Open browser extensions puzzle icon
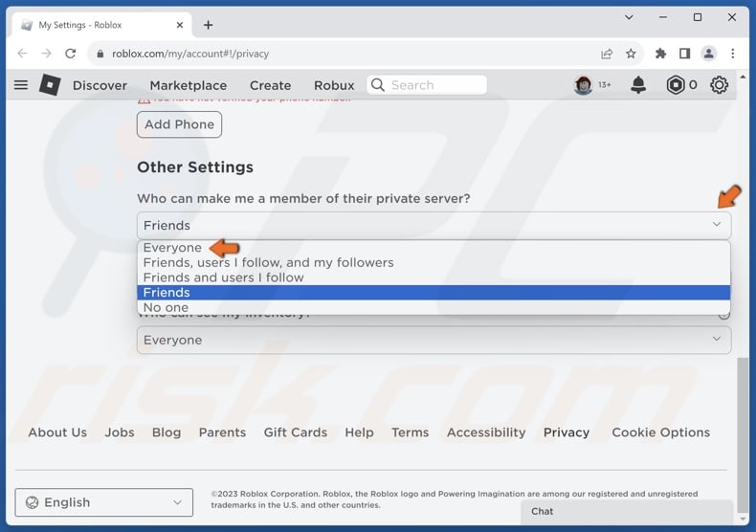The height and width of the screenshot is (532, 756). [660, 54]
